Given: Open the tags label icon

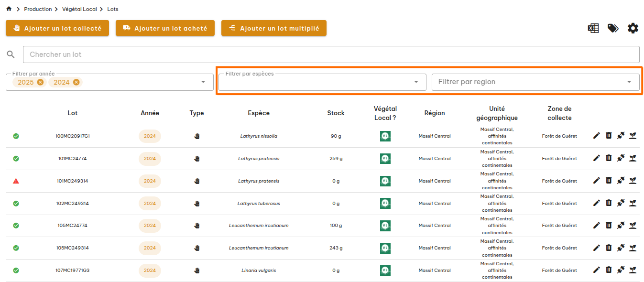Looking at the screenshot, I should (613, 28).
